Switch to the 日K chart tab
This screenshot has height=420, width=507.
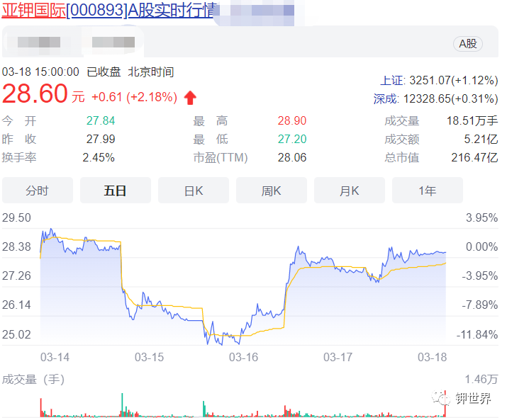click(194, 191)
